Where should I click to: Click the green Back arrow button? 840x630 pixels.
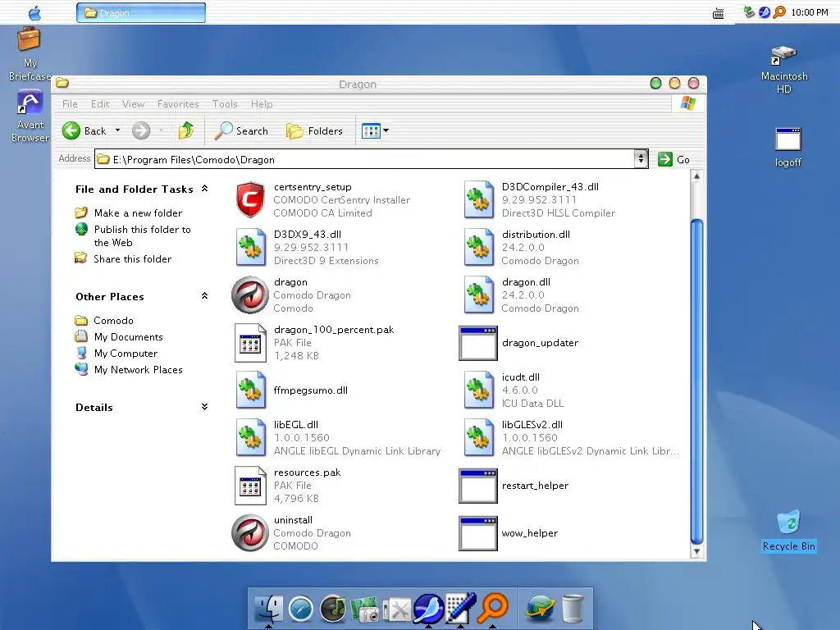tap(71, 130)
